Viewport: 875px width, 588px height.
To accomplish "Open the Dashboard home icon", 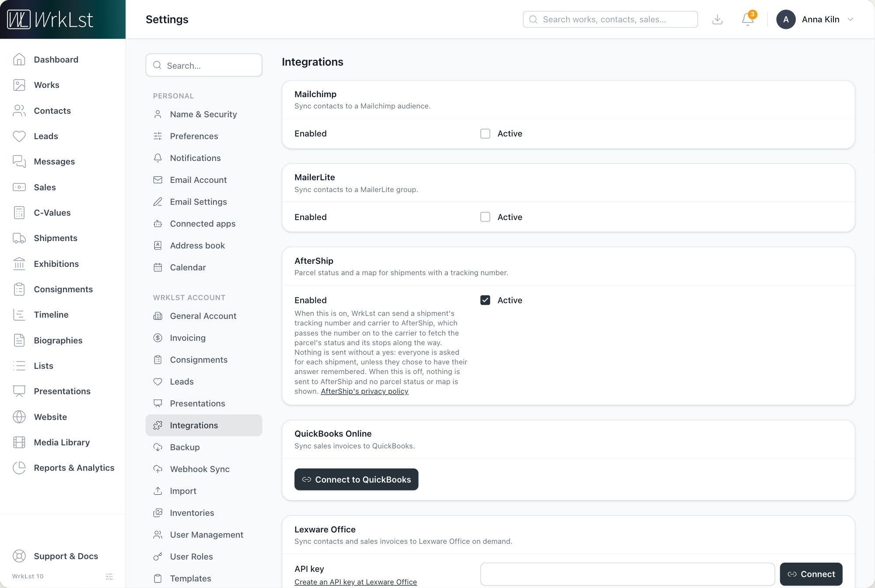I will coord(19,59).
